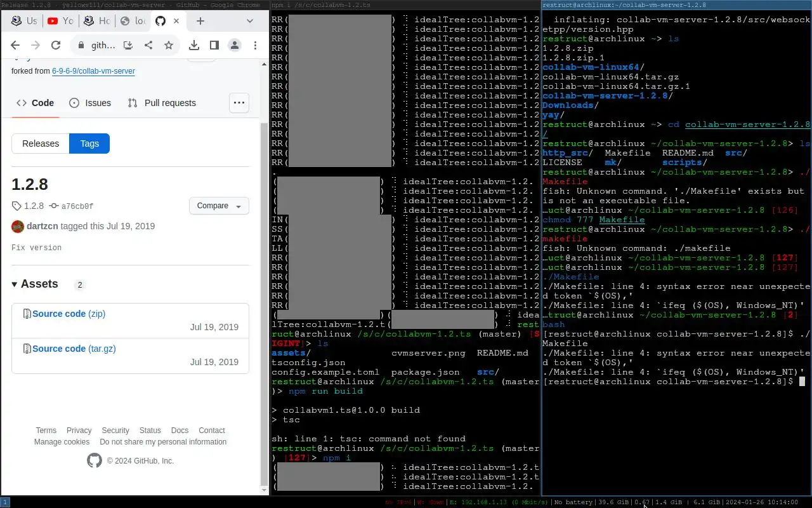Viewport: 812px width, 508px height.
Task: Open commit a76cb0f
Action: point(71,206)
